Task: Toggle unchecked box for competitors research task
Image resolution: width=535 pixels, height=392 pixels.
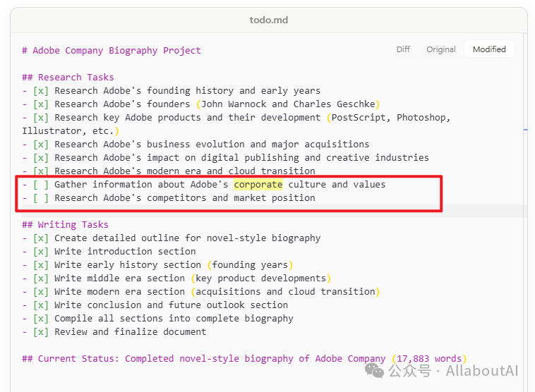Action: tap(41, 198)
